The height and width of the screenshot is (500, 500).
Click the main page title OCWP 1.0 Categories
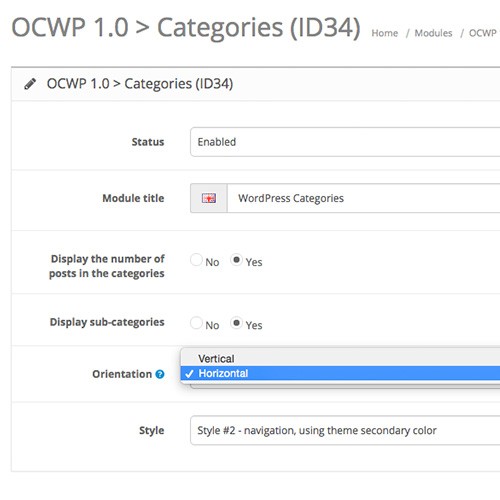pos(186,28)
